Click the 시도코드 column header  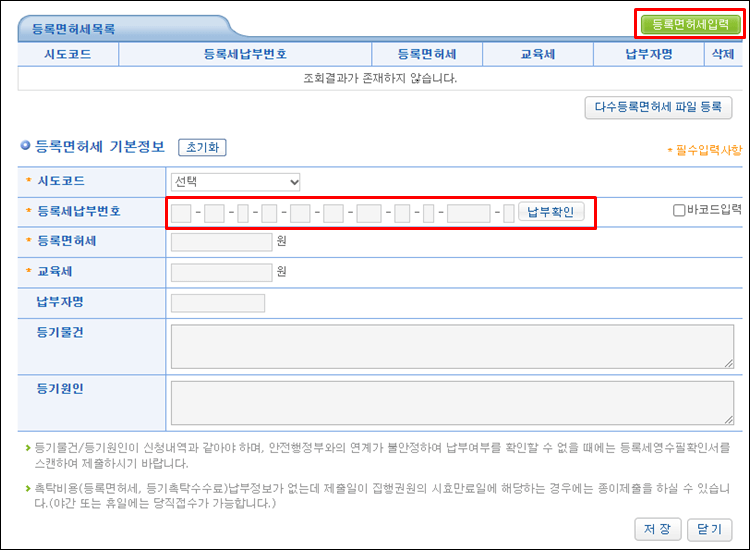pyautogui.click(x=68, y=54)
